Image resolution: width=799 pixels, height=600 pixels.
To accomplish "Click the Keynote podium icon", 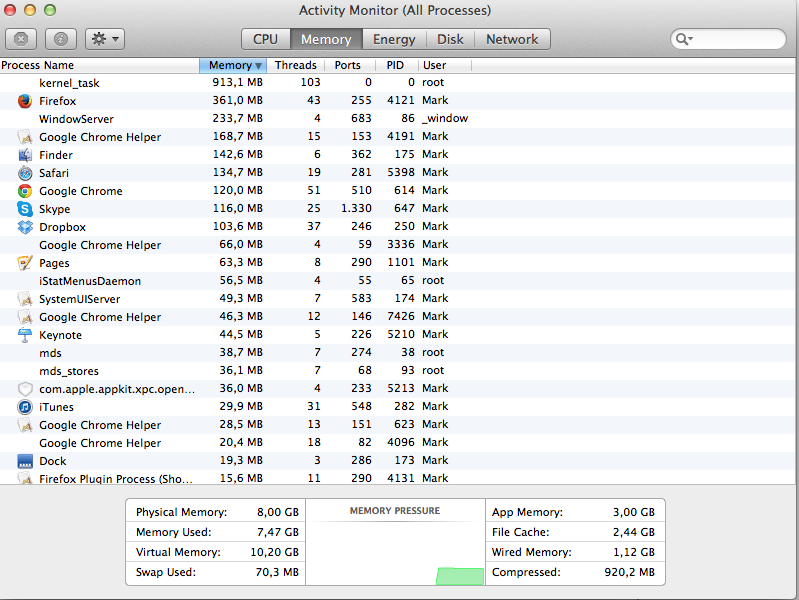I will click(25, 335).
